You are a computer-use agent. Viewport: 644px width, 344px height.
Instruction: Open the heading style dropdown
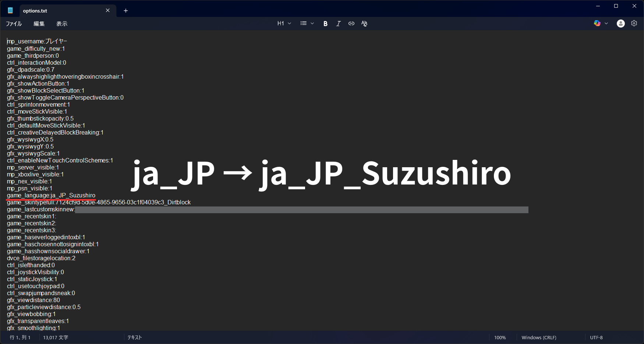click(x=284, y=23)
